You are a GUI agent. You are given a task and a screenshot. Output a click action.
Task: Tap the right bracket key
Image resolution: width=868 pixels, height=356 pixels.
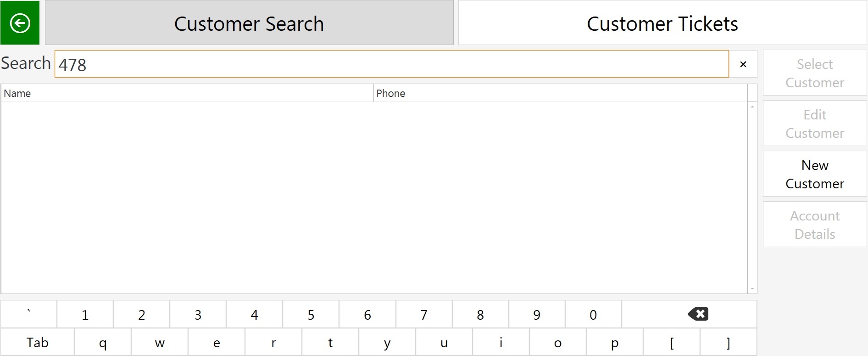coord(729,342)
